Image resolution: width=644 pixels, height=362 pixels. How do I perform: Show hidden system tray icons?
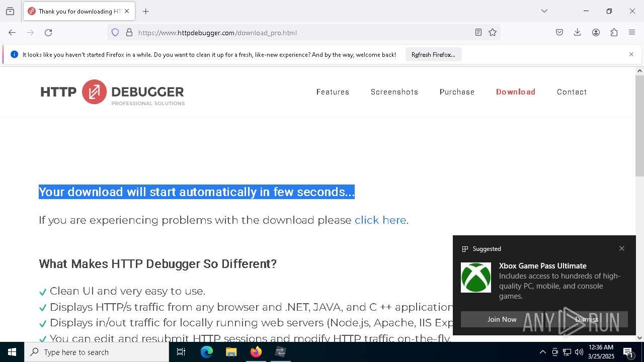[542, 352]
